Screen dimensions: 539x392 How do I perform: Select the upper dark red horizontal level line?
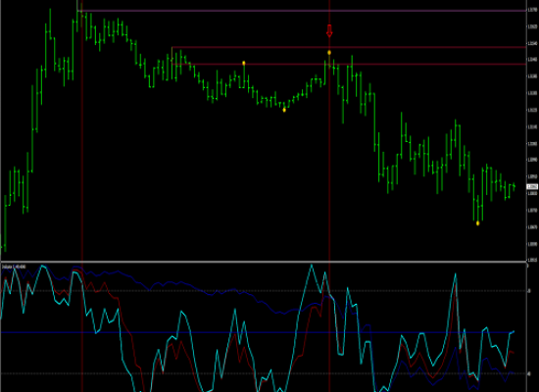(349, 47)
